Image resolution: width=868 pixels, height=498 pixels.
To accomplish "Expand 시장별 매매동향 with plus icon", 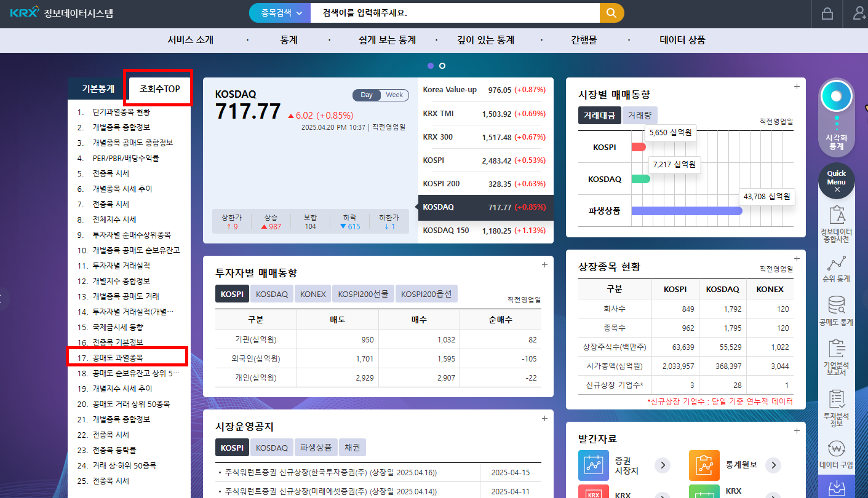I will pos(797,87).
